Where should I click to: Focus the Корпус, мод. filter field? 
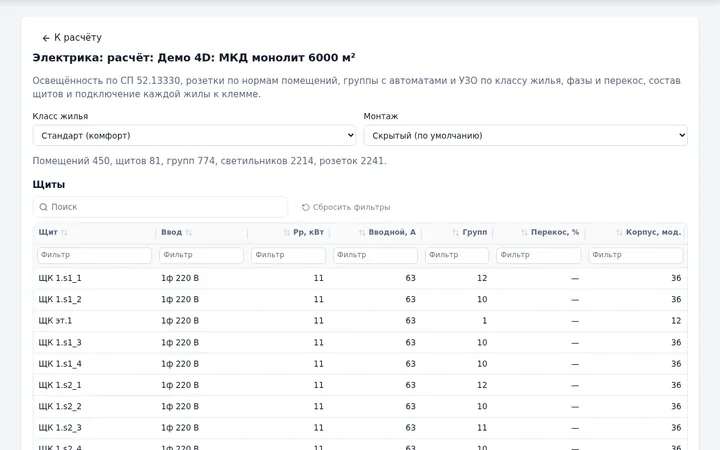tap(636, 255)
